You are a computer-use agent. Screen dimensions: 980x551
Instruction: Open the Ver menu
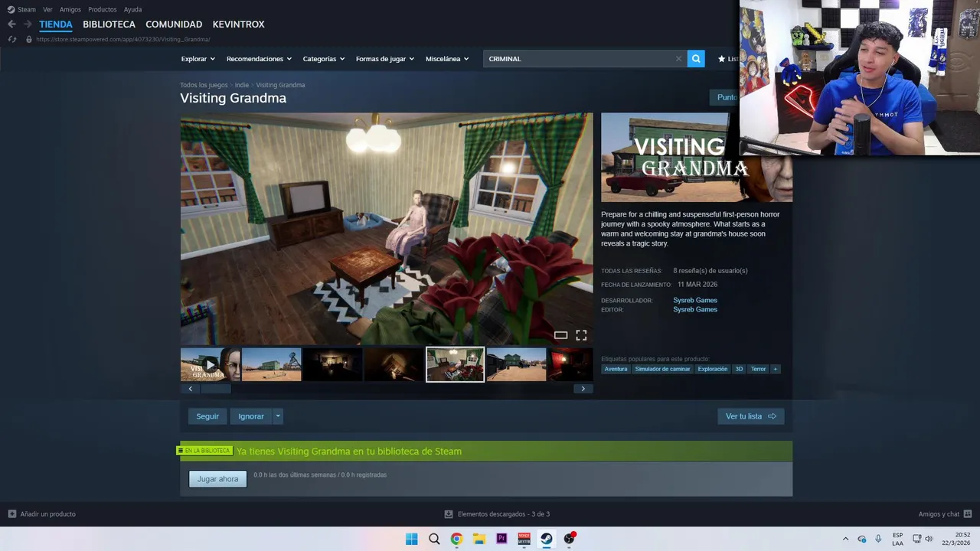pyautogui.click(x=47, y=10)
